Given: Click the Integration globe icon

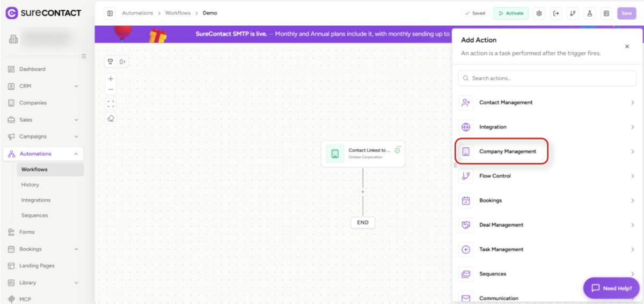Looking at the screenshot, I should pyautogui.click(x=466, y=127).
